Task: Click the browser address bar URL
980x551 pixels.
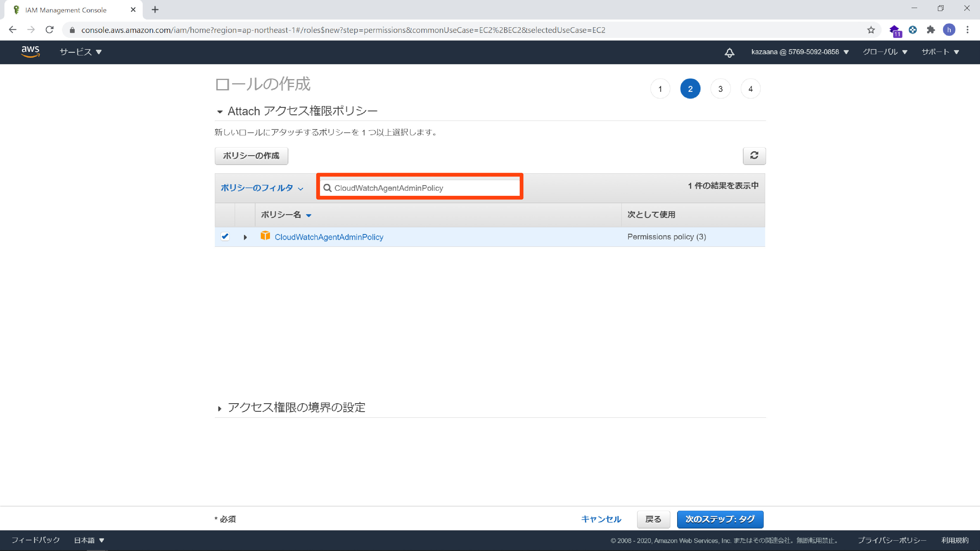Action: [343, 30]
